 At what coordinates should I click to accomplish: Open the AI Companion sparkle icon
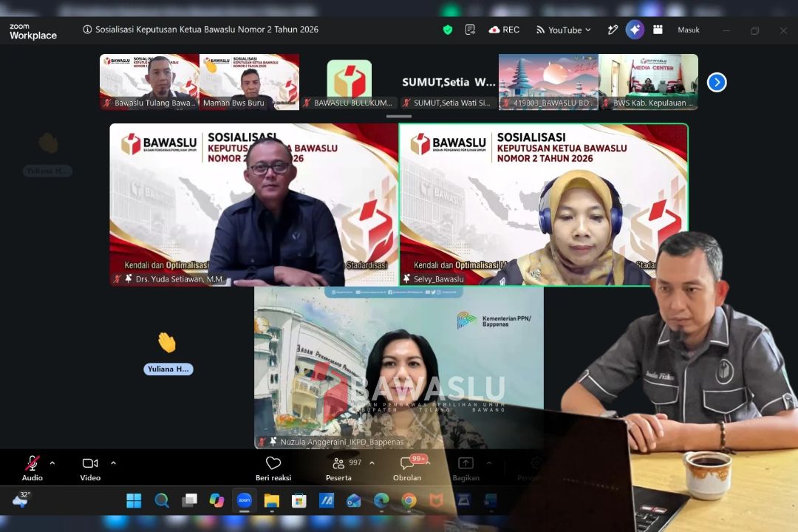pyautogui.click(x=635, y=30)
